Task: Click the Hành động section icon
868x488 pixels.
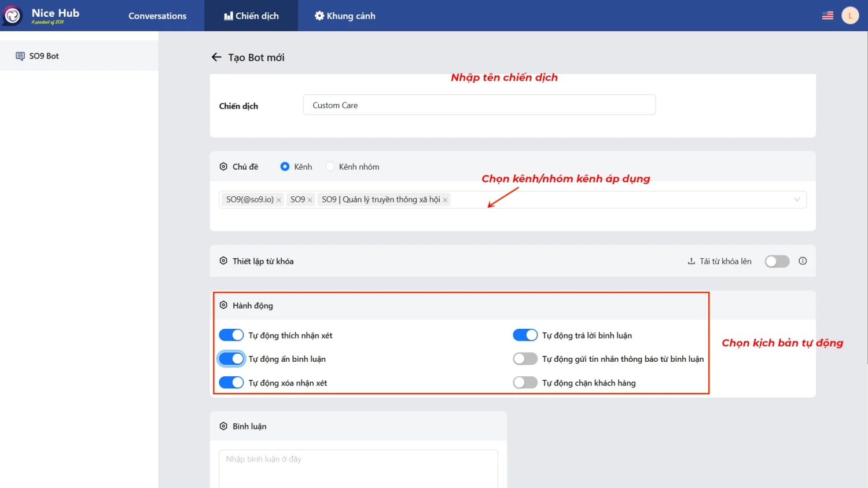Action: pos(223,305)
